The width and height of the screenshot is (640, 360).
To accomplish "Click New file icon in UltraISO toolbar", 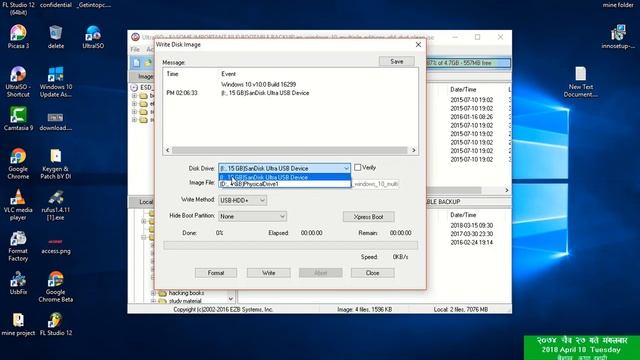I will click(136, 63).
